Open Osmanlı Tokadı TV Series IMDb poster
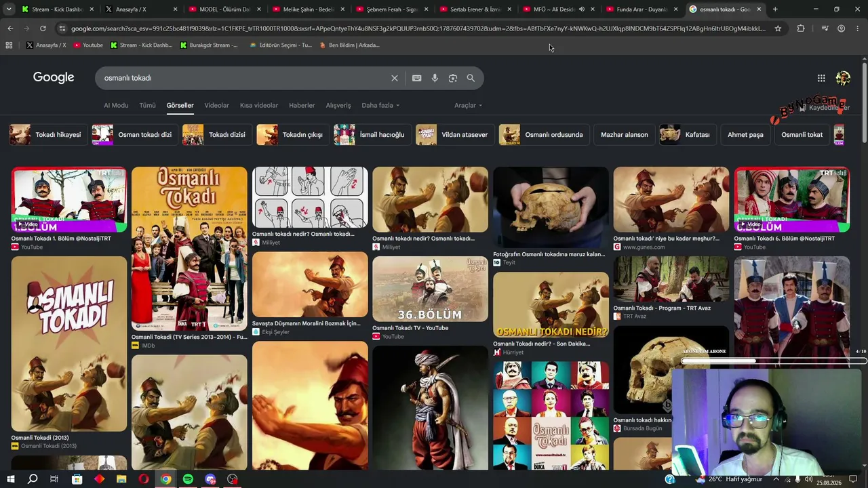Screen dimensions: 868x488 pyautogui.click(x=189, y=249)
